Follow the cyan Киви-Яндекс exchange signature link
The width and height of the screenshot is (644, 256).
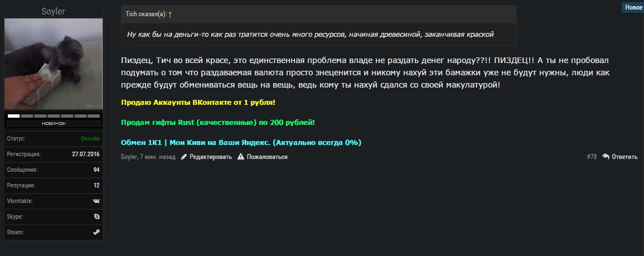[241, 142]
